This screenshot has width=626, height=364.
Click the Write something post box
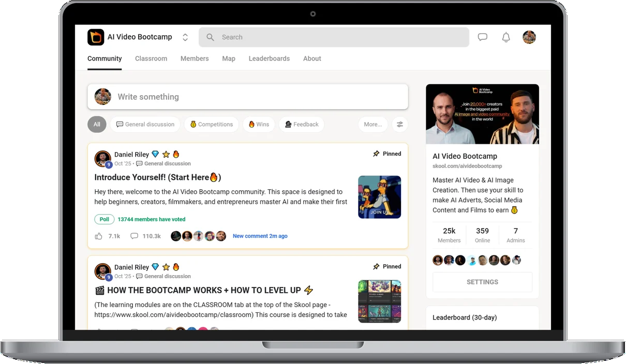(248, 97)
